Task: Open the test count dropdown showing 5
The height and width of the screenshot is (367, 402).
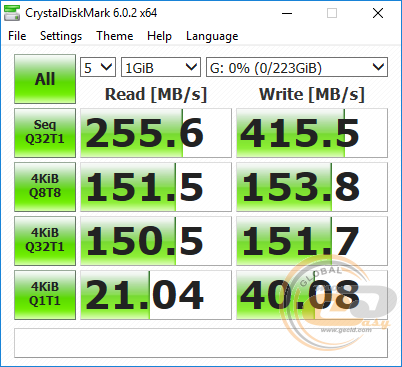Action: point(98,68)
